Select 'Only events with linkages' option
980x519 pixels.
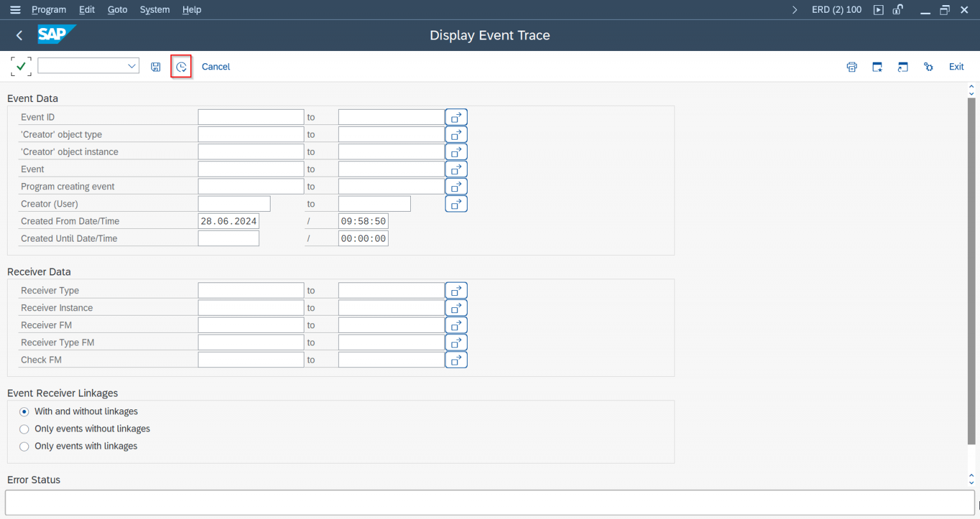point(24,446)
